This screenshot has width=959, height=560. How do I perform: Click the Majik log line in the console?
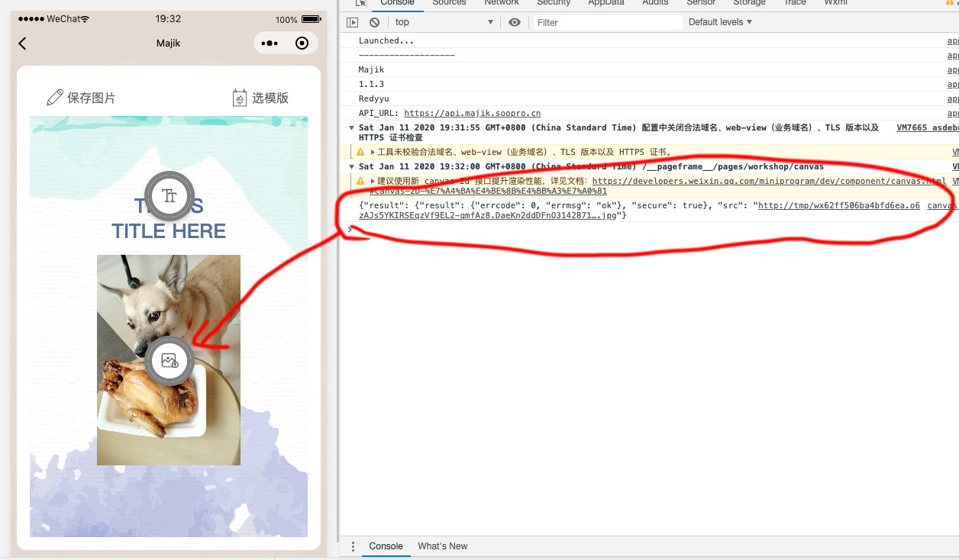coord(371,70)
